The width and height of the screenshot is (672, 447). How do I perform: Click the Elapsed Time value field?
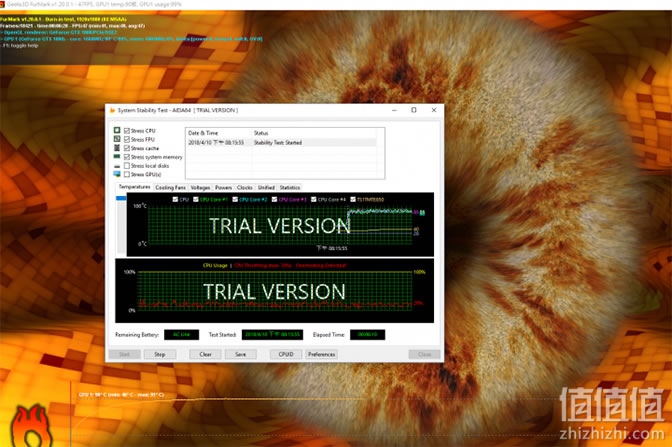click(x=367, y=334)
